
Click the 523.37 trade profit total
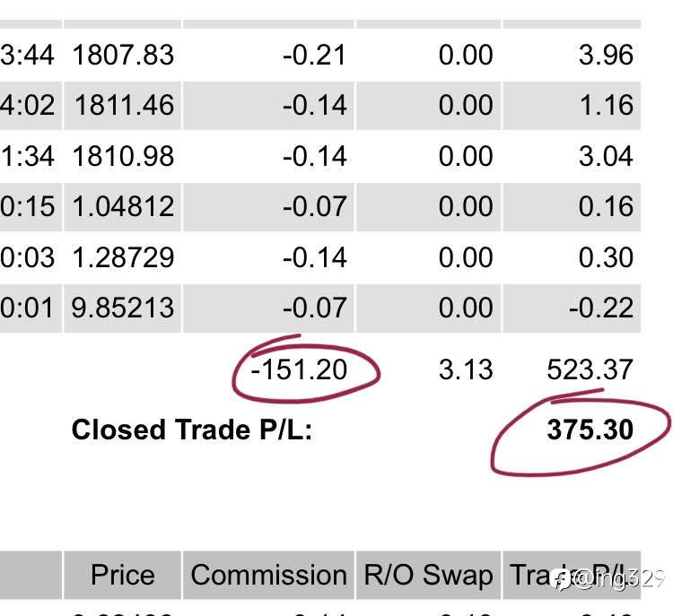(590, 369)
